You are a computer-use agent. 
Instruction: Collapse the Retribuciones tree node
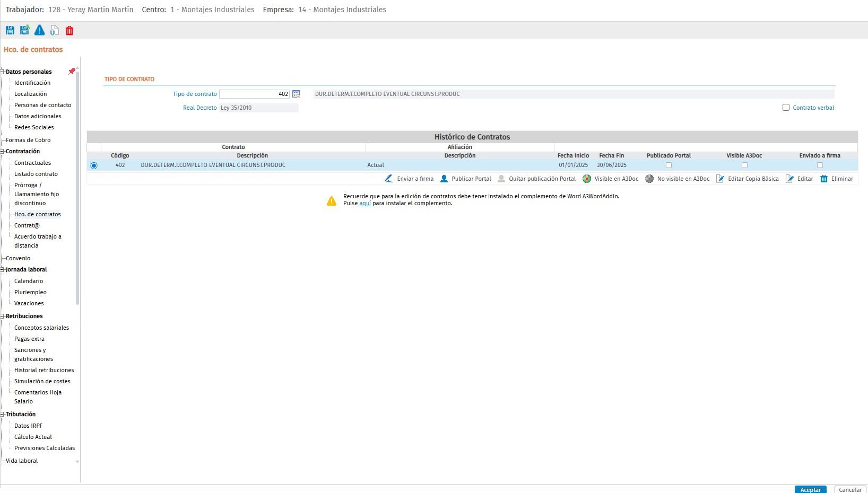pyautogui.click(x=2, y=316)
